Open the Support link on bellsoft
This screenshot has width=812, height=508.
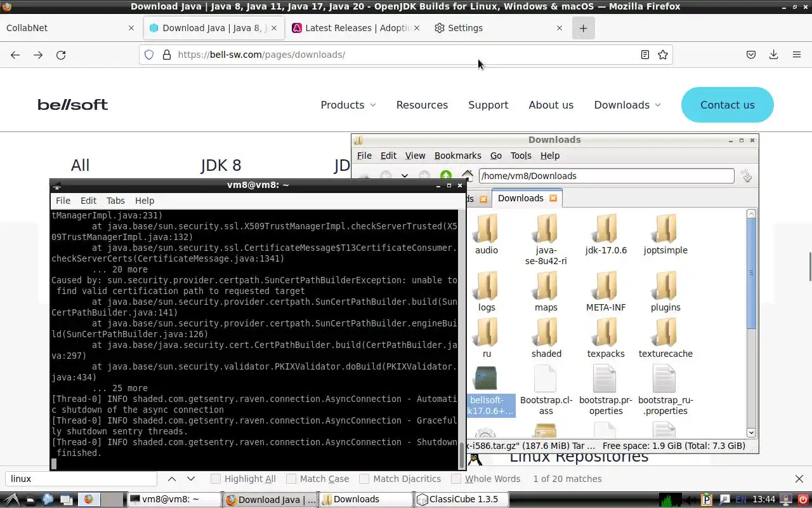[488, 105]
